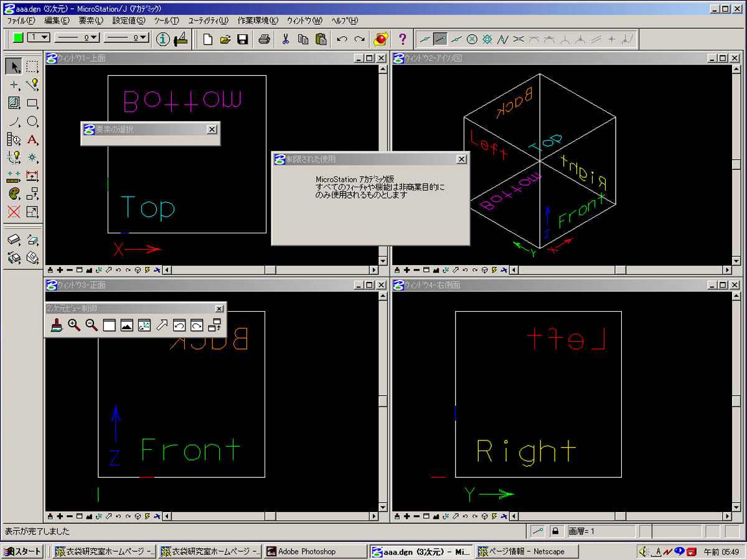Image resolution: width=747 pixels, height=560 pixels.
Task: Choose the Arcs tool
Action: (x=14, y=121)
